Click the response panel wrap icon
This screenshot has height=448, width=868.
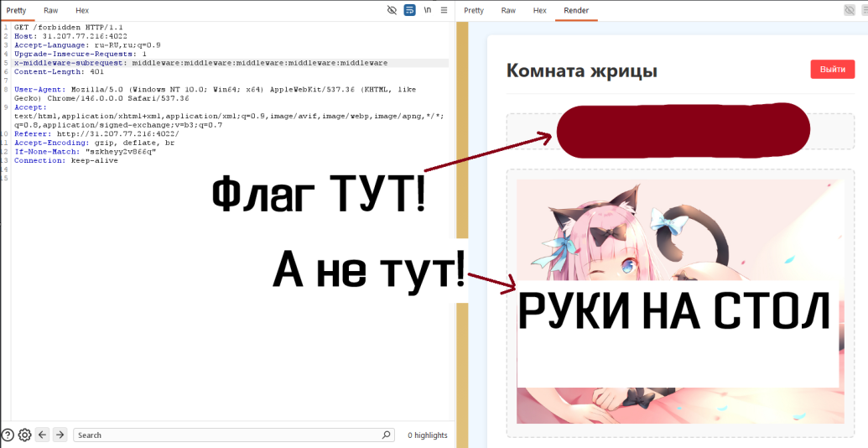[865, 10]
